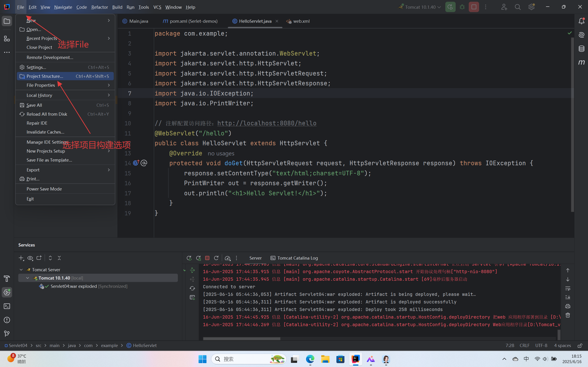Screen dimensions: 588x367
Task: Click the Debug bug icon
Action: point(462,7)
